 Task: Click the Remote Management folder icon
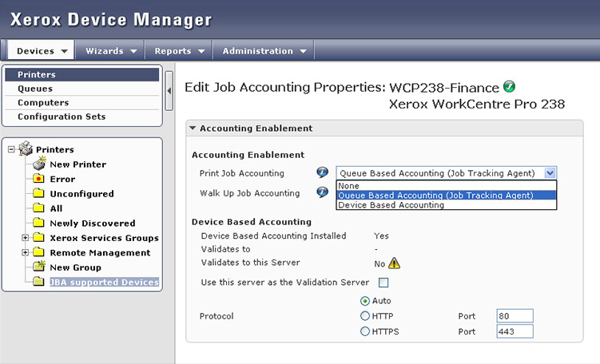[38, 252]
